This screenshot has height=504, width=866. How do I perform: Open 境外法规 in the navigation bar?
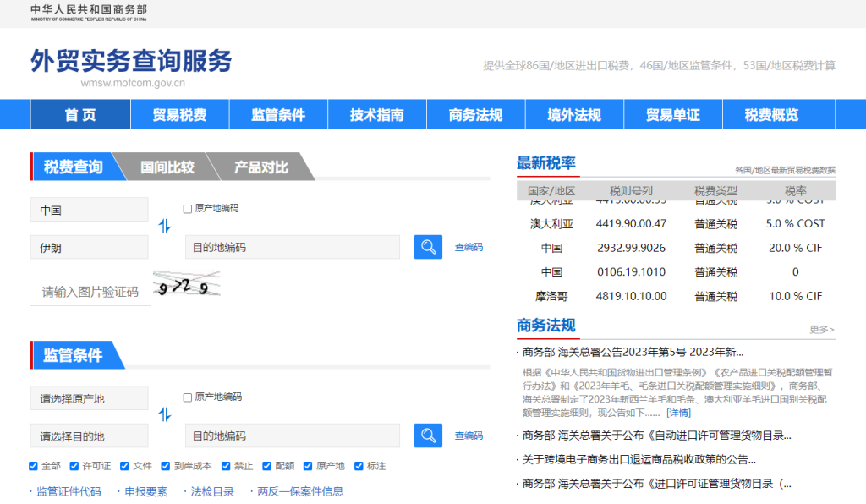tap(574, 114)
